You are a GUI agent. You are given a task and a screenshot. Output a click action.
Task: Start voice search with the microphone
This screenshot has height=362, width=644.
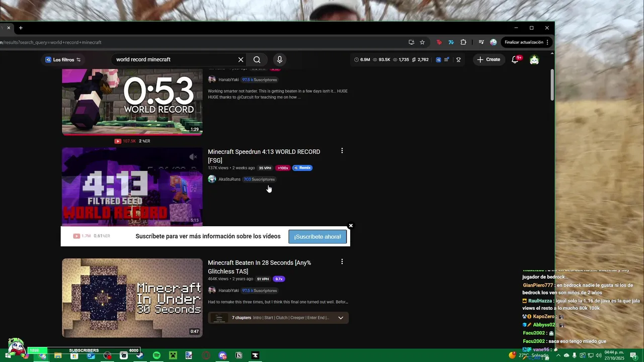tap(280, 59)
